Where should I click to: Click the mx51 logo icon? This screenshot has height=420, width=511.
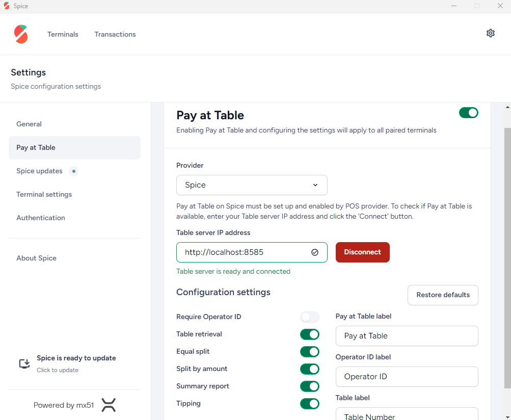click(x=109, y=405)
